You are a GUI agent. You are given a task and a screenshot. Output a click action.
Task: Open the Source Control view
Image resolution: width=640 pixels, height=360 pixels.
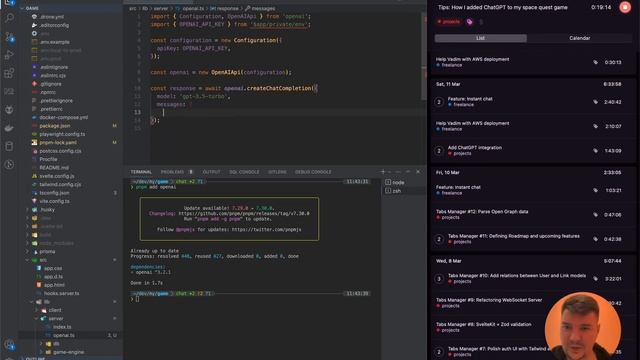click(x=9, y=37)
